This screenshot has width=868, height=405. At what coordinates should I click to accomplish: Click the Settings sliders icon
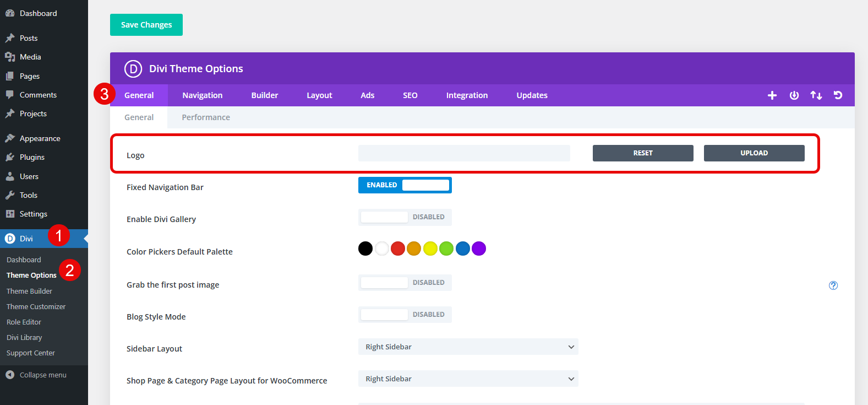[10, 214]
